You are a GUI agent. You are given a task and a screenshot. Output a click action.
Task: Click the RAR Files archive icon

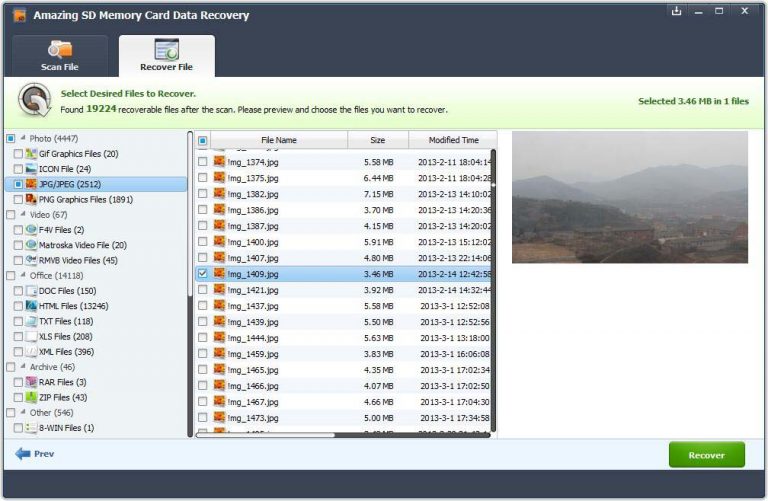coord(31,382)
